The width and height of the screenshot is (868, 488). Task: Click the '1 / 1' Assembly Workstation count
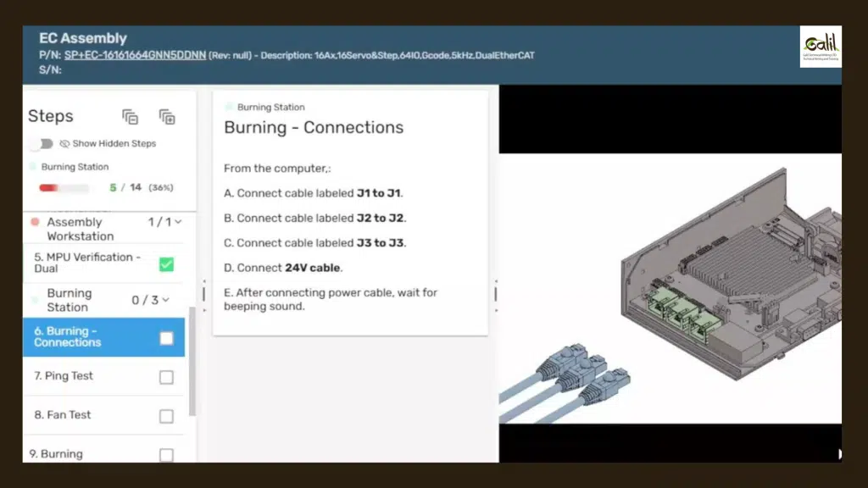pos(160,222)
